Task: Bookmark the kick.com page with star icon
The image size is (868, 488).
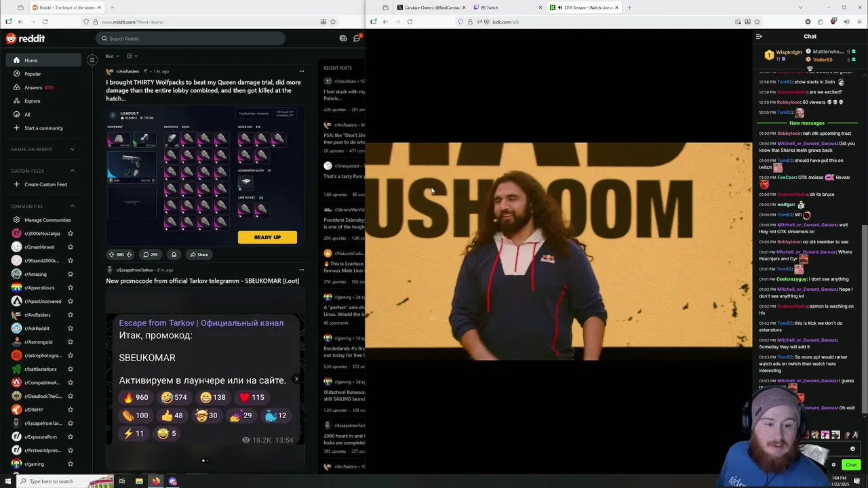Action: 757,22
